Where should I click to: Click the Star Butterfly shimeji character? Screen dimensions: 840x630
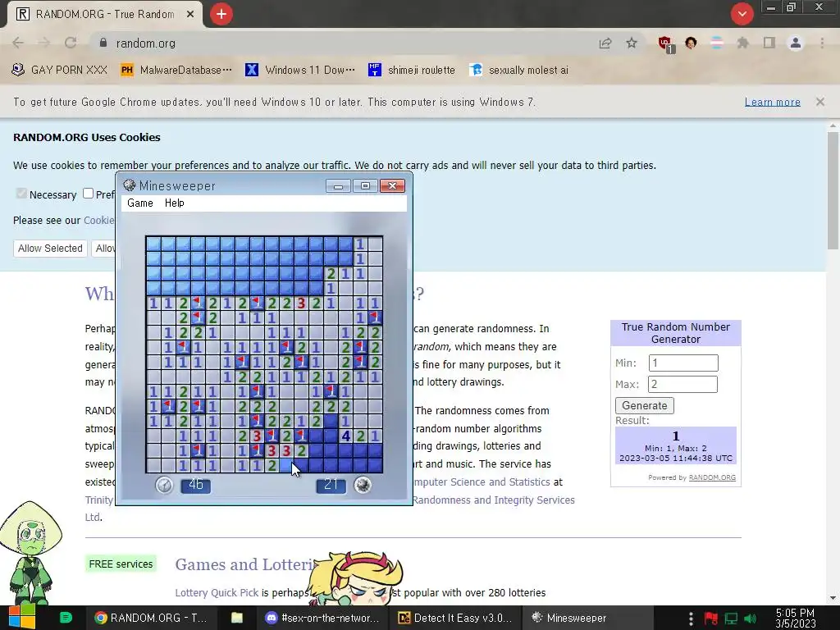click(354, 579)
